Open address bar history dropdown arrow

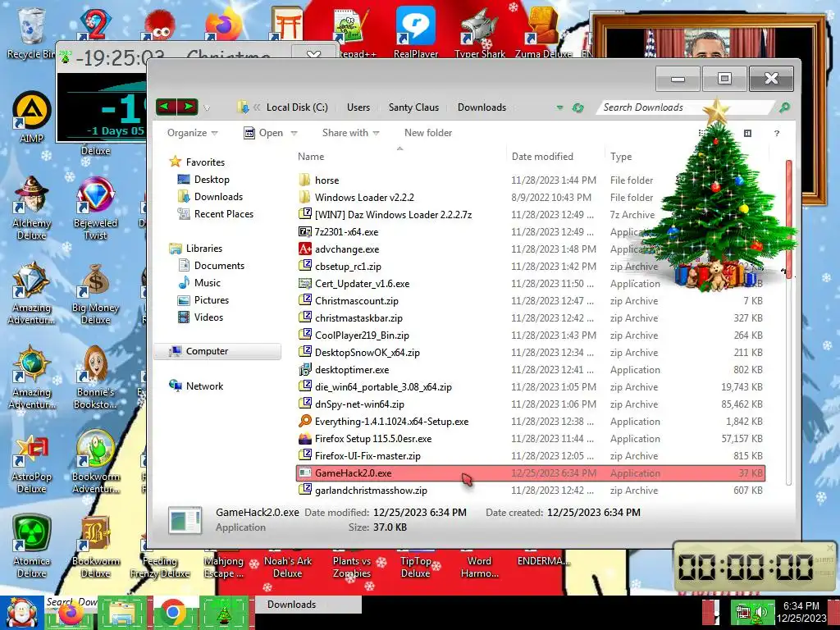click(x=559, y=107)
